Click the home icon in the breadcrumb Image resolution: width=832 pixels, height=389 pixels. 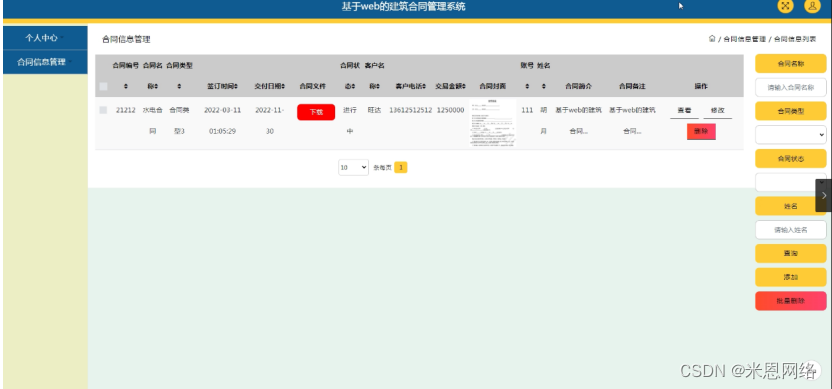(x=712, y=39)
